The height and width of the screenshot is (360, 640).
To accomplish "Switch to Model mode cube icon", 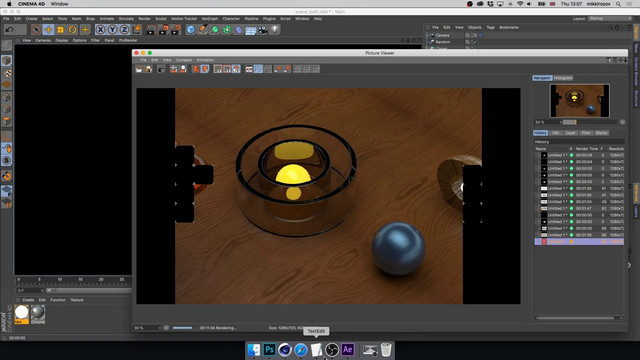I will click(7, 60).
